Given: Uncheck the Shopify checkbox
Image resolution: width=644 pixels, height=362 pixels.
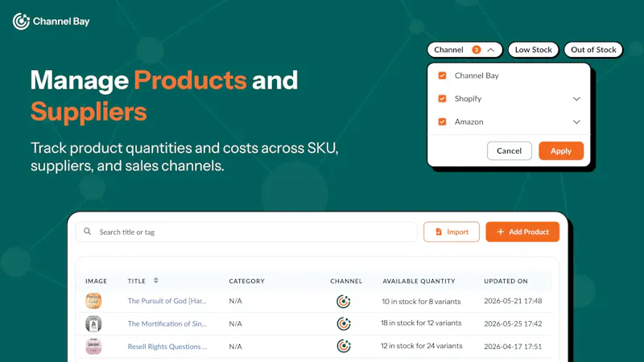Looking at the screenshot, I should pyautogui.click(x=442, y=98).
